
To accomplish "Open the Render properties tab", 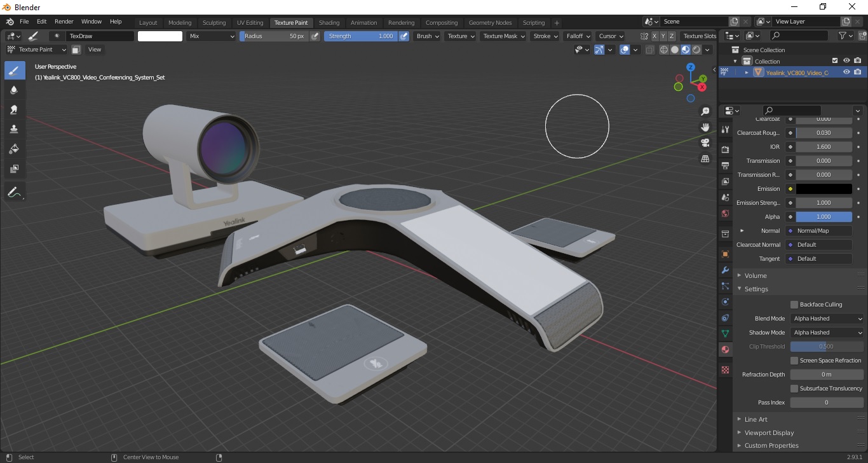I will tap(725, 149).
